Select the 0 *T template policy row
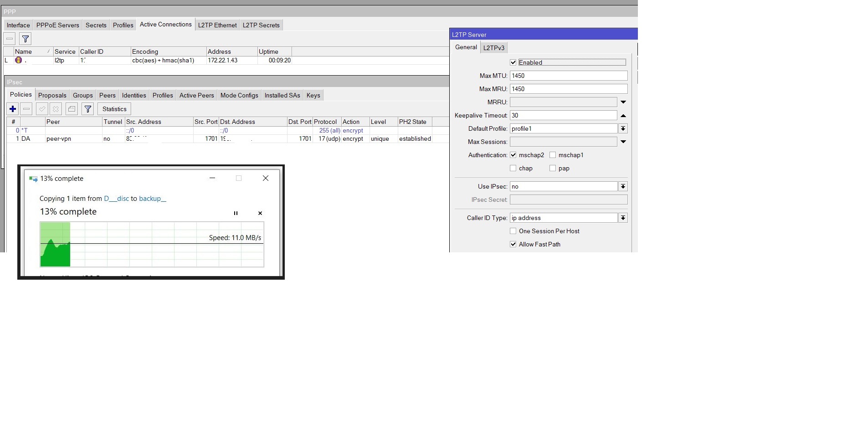The width and height of the screenshot is (868, 425). (228, 130)
